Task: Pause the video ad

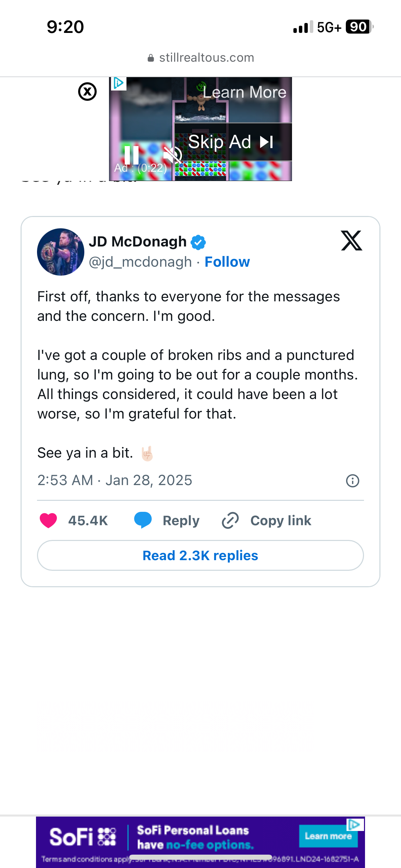Action: (131, 155)
